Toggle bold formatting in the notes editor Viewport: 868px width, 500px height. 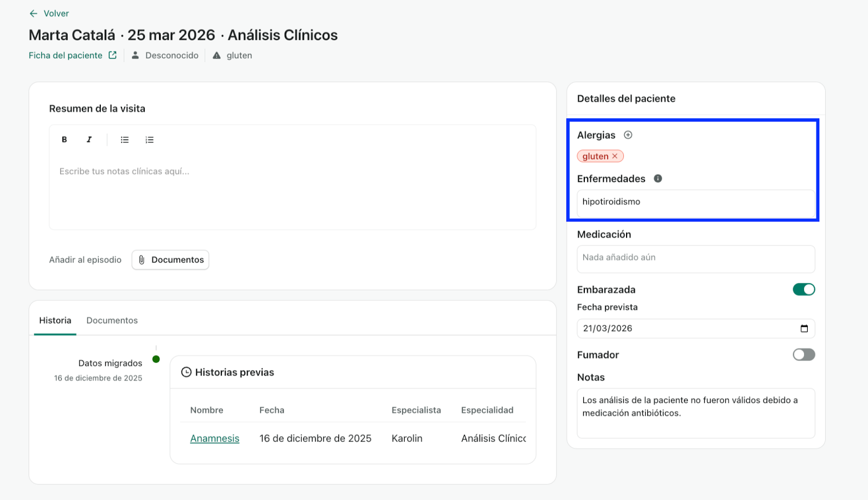tap(64, 140)
